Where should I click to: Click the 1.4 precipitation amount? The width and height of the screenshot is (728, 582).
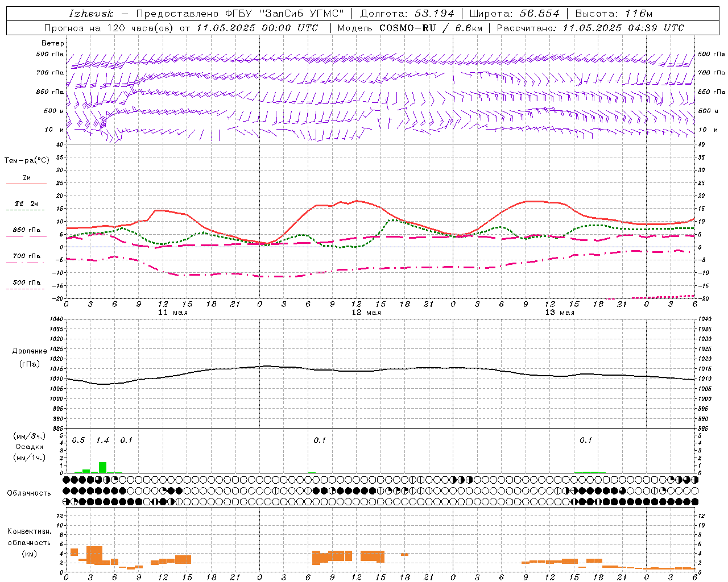(102, 440)
